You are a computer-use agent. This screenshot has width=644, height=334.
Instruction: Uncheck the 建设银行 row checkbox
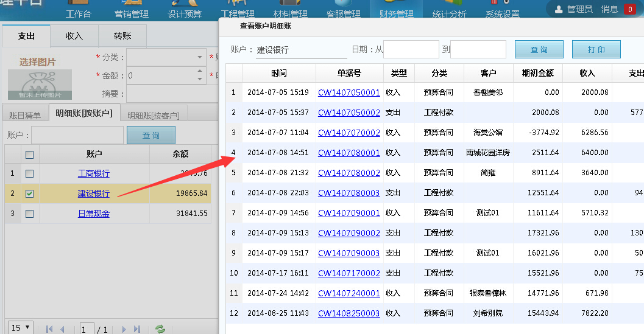29,193
